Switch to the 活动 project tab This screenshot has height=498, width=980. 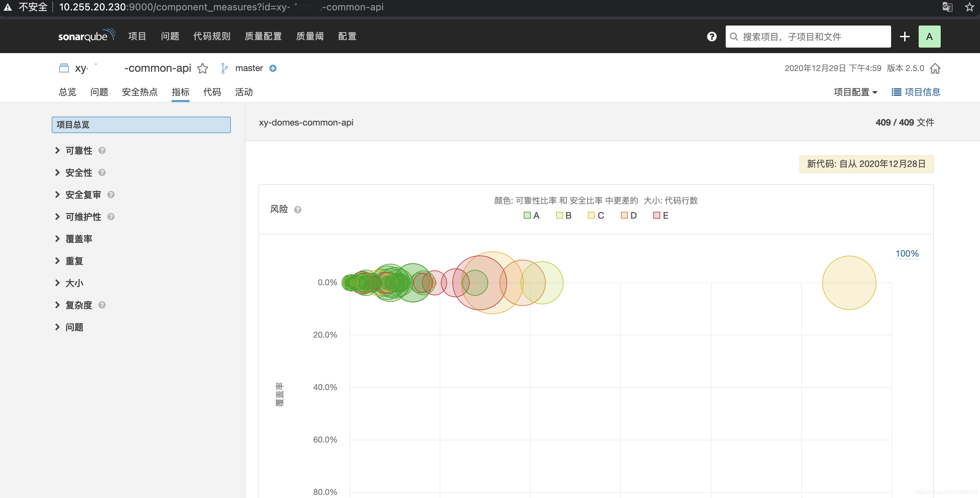click(244, 92)
